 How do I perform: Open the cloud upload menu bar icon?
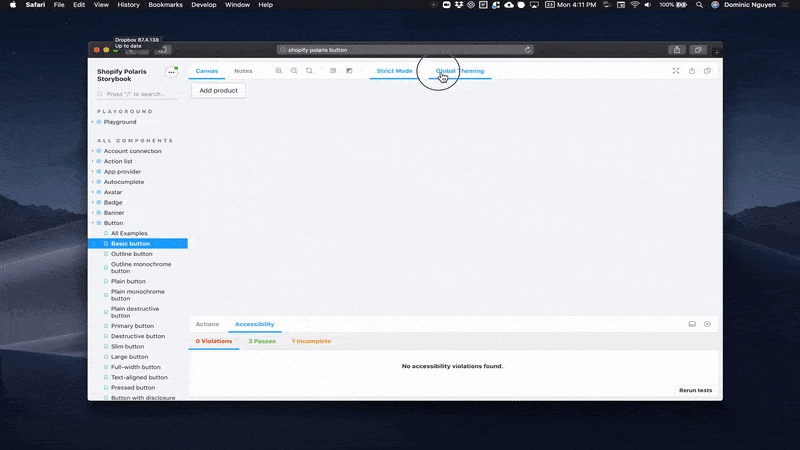[x=509, y=5]
